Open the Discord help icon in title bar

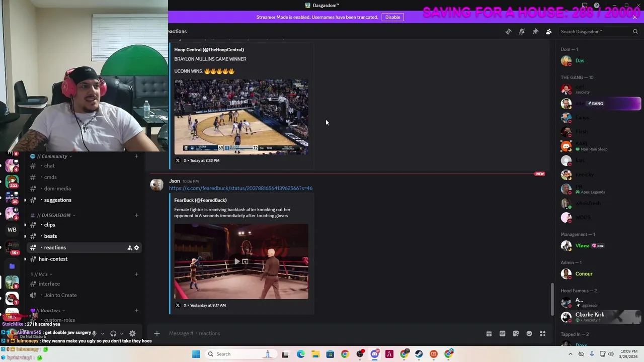tap(597, 6)
